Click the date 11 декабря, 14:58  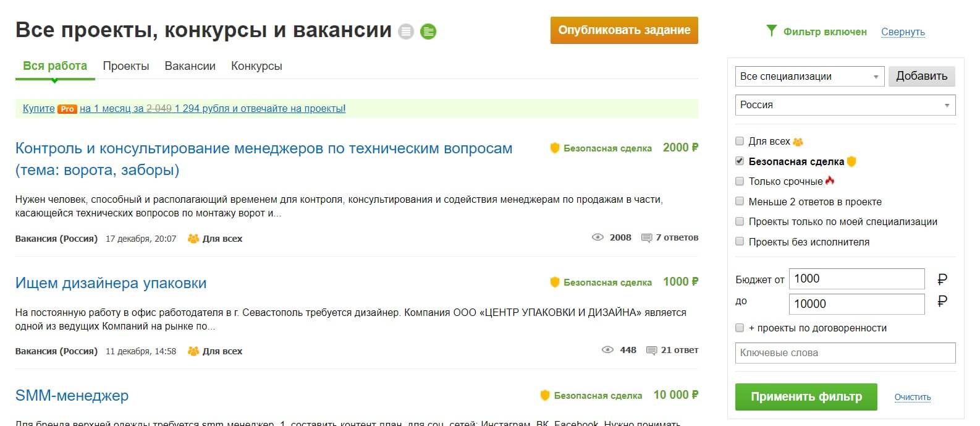[x=141, y=351]
